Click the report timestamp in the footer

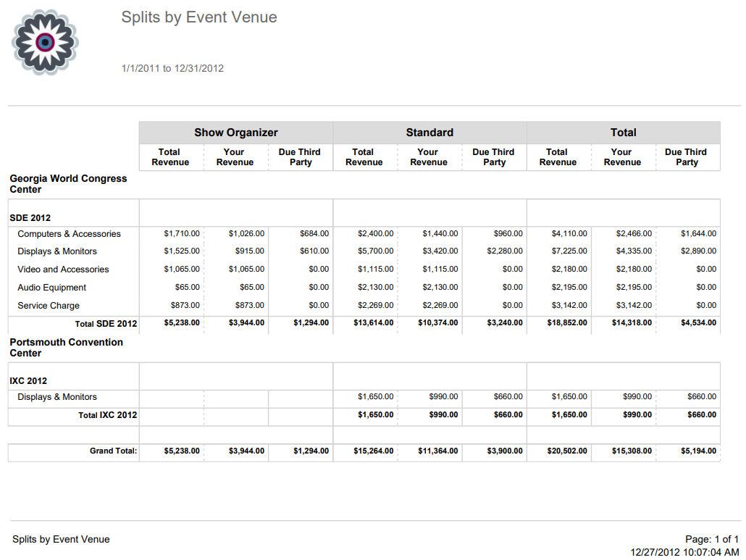687,551
